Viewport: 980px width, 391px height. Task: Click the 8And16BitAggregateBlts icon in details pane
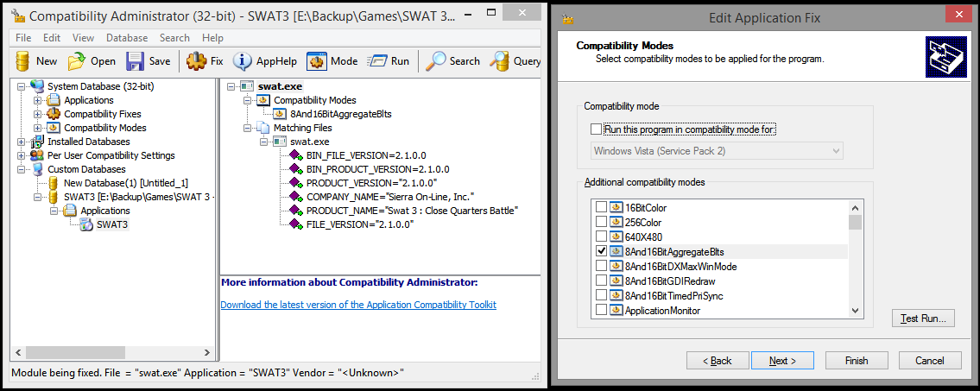(x=280, y=114)
